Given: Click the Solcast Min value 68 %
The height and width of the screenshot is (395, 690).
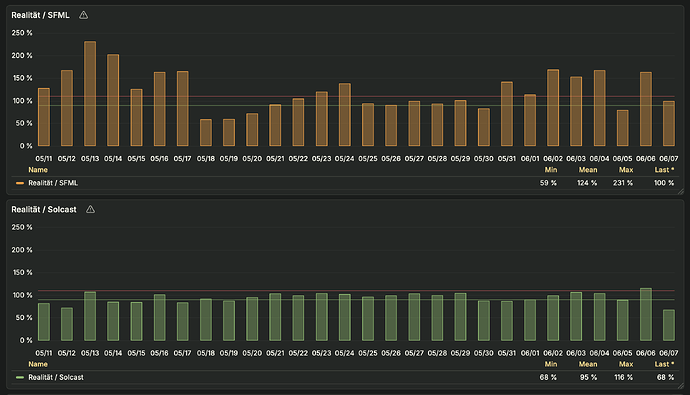Looking at the screenshot, I should tap(548, 377).
